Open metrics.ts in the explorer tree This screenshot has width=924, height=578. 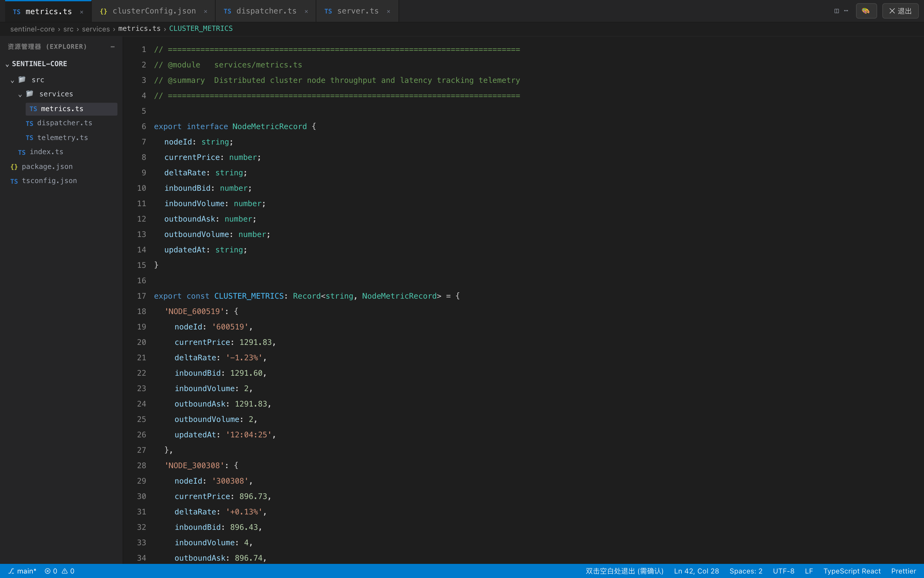point(72,109)
